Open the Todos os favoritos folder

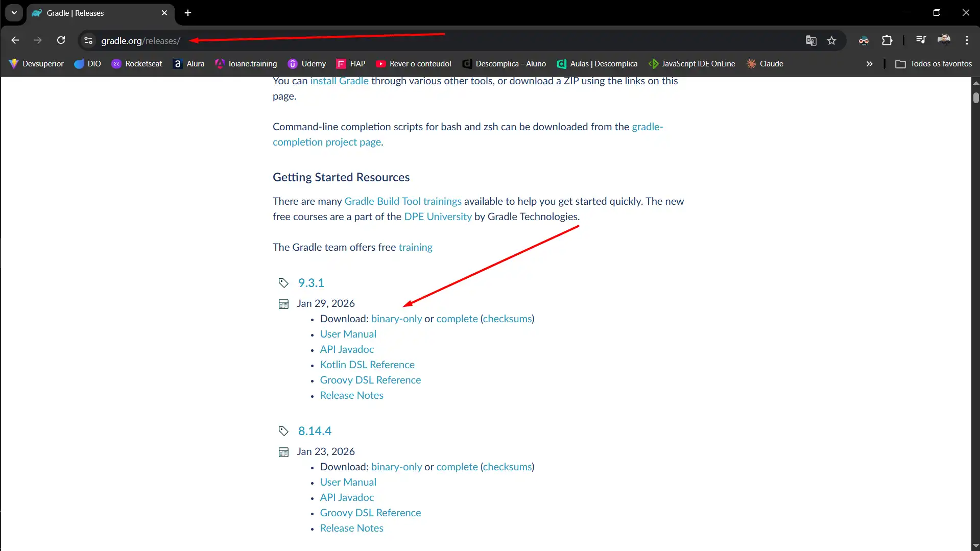(x=934, y=64)
